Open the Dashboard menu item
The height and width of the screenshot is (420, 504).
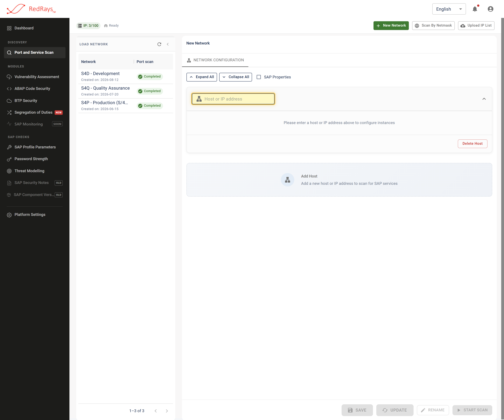(35, 28)
